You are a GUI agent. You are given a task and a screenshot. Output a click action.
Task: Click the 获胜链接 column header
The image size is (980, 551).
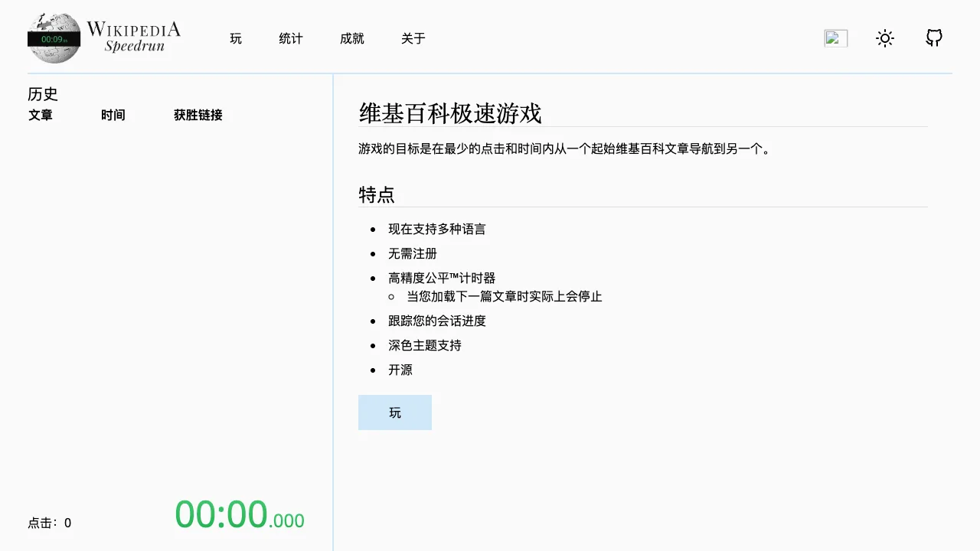198,115
